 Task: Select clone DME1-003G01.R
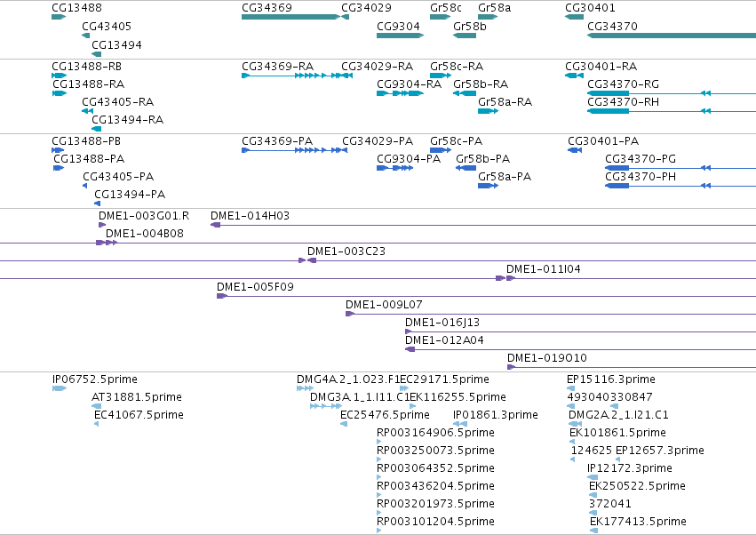(x=144, y=216)
